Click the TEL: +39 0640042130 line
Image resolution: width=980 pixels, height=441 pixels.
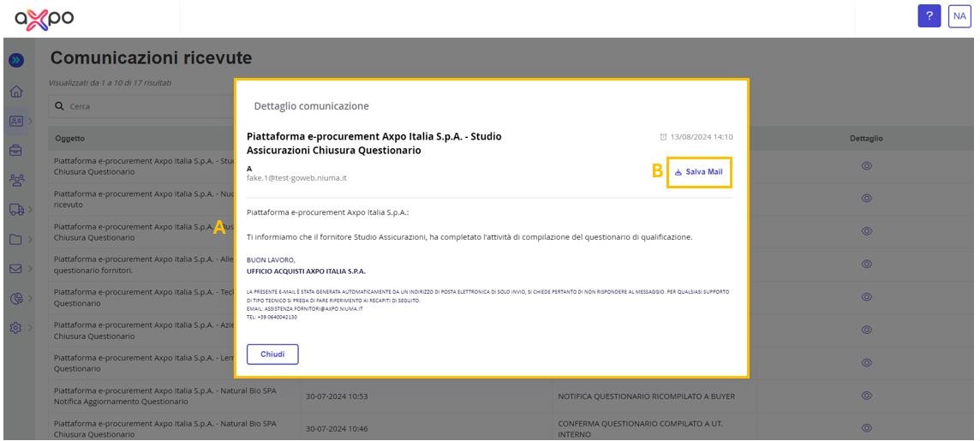tap(272, 318)
